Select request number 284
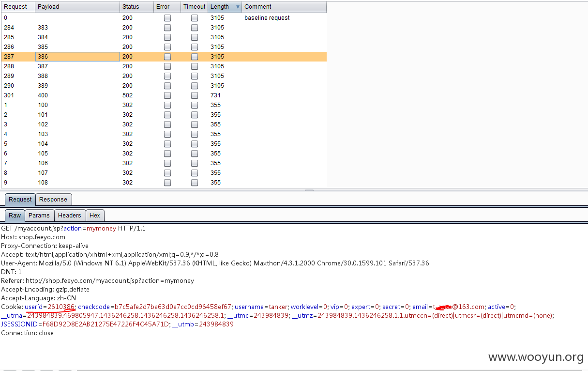The image size is (588, 371). pos(9,28)
